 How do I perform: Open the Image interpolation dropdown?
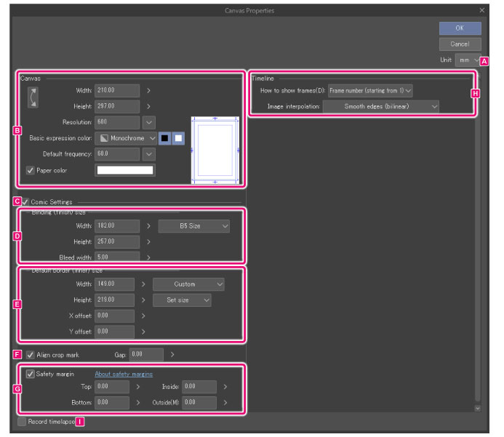[x=381, y=106]
